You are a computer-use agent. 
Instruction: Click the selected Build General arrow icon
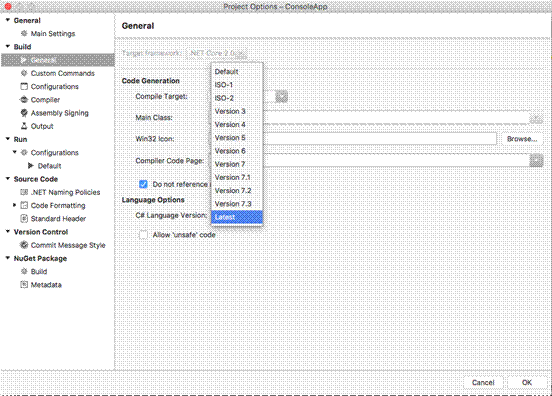pos(24,60)
